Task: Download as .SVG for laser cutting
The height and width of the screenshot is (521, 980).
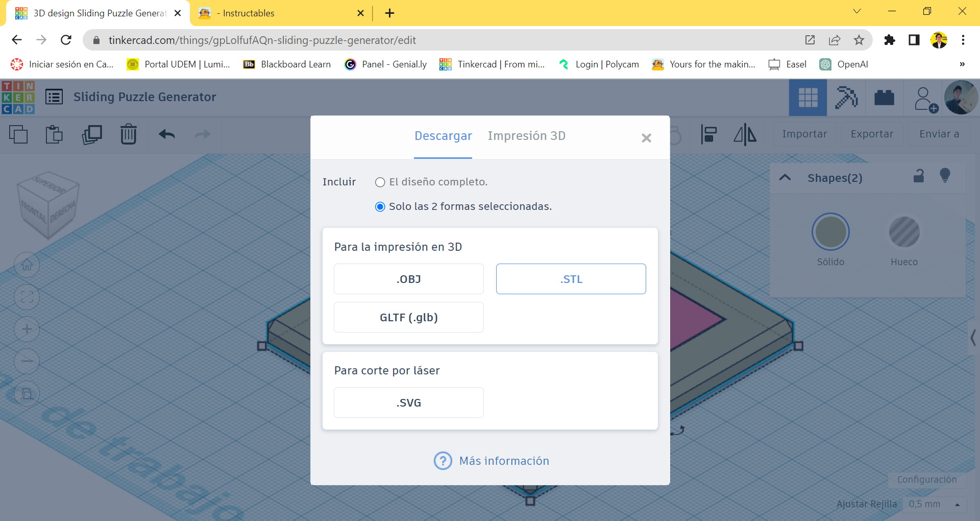Action: 409,402
